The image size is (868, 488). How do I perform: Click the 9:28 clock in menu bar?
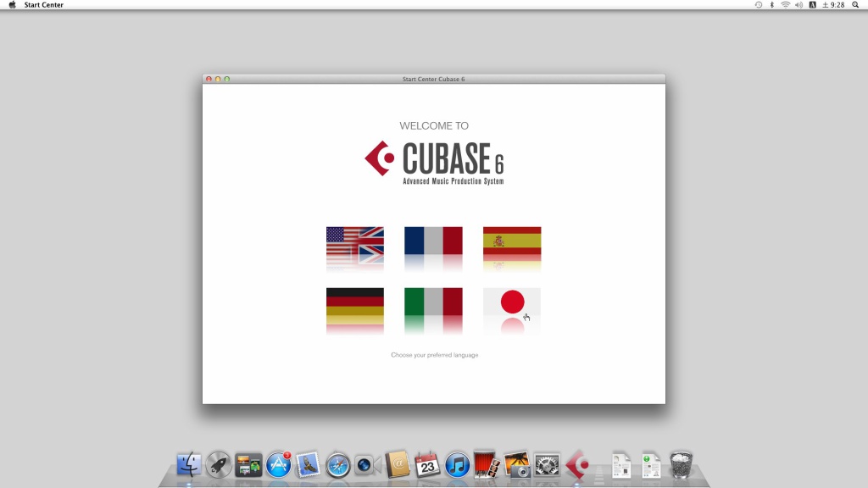click(834, 5)
